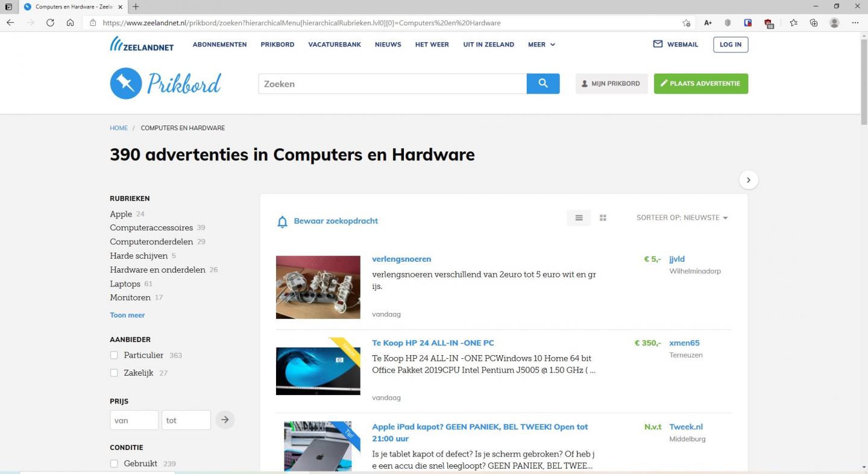868x474 pixels.
Task: Open the Uit in Zeeland menu item
Action: coord(488,45)
